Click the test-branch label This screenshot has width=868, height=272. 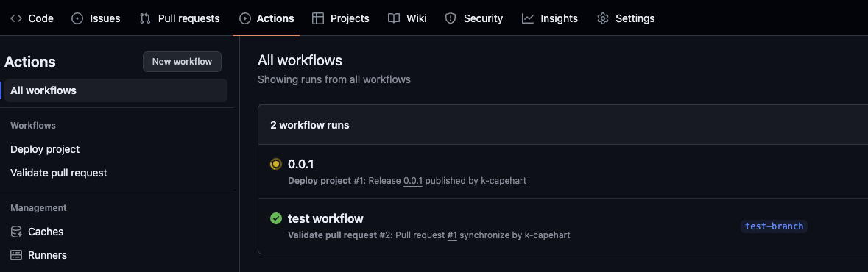774,226
